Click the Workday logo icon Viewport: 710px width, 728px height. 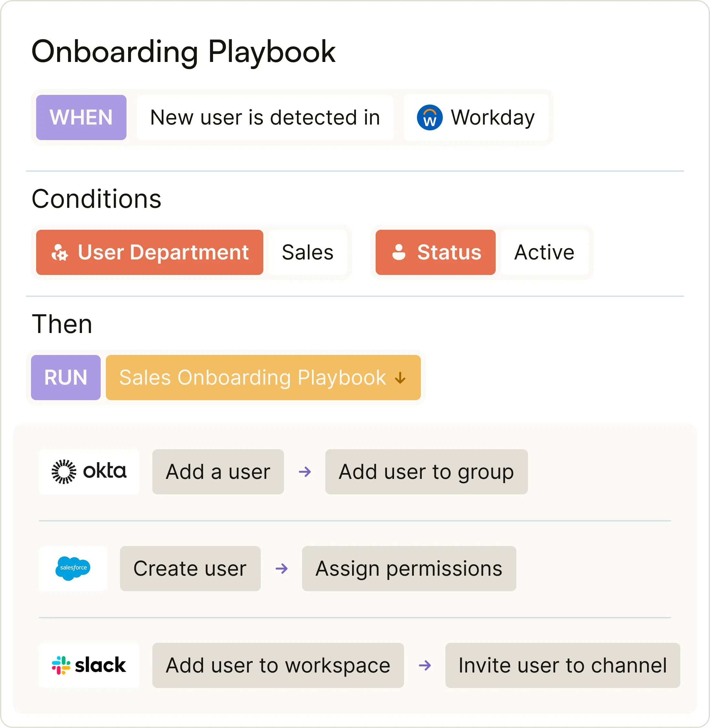430,117
